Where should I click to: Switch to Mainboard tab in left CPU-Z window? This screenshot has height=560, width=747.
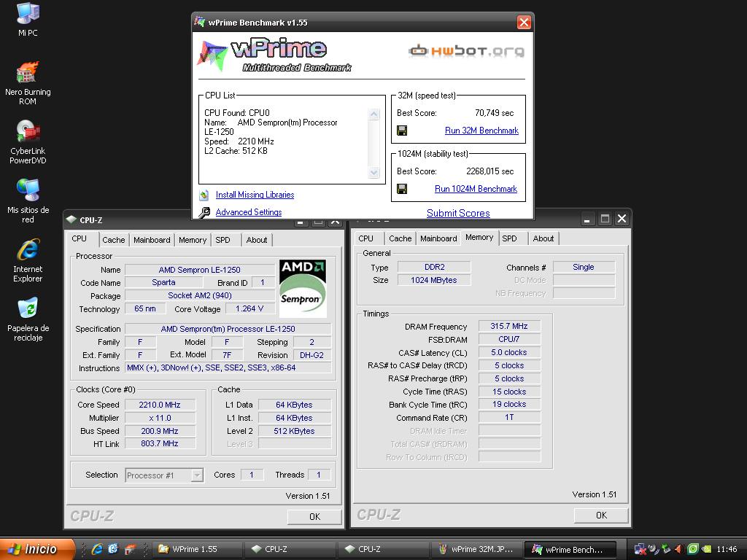pos(152,240)
